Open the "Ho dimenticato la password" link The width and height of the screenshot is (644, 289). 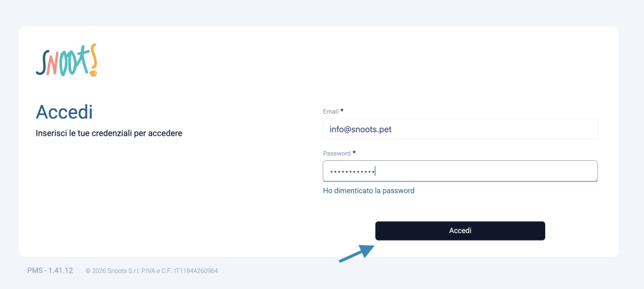click(369, 190)
